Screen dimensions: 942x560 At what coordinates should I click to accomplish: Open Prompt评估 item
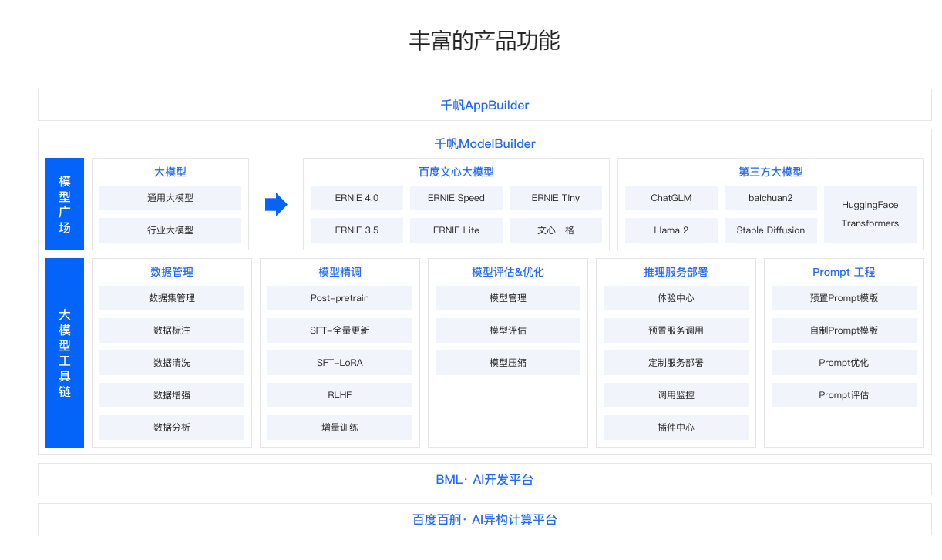844,395
